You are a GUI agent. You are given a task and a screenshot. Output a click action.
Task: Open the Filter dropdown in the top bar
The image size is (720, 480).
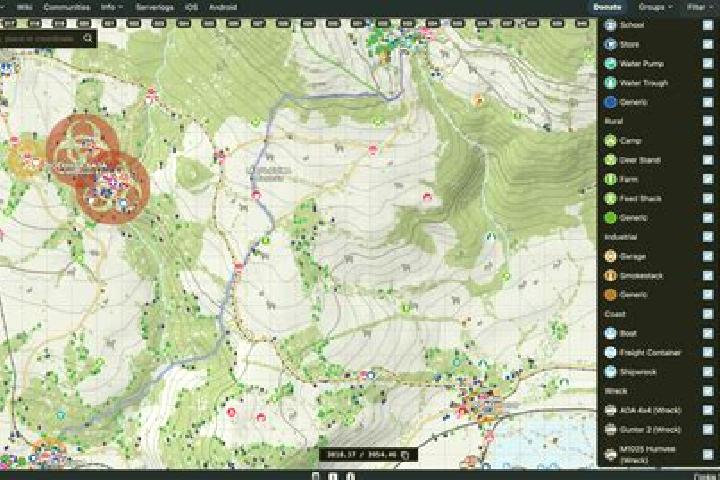[698, 7]
